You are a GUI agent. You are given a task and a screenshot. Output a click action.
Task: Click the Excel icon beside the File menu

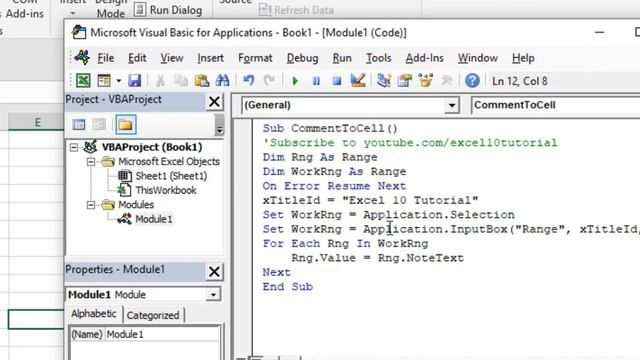click(82, 58)
